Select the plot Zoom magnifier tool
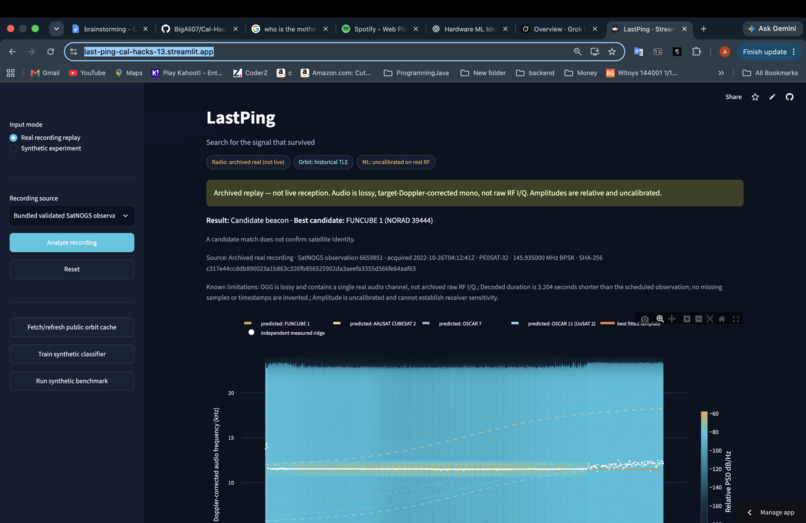The height and width of the screenshot is (523, 806). [660, 319]
